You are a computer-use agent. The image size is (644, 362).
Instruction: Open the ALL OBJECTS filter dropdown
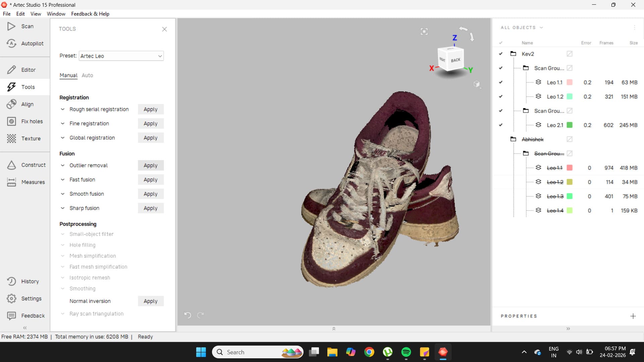pos(522,28)
